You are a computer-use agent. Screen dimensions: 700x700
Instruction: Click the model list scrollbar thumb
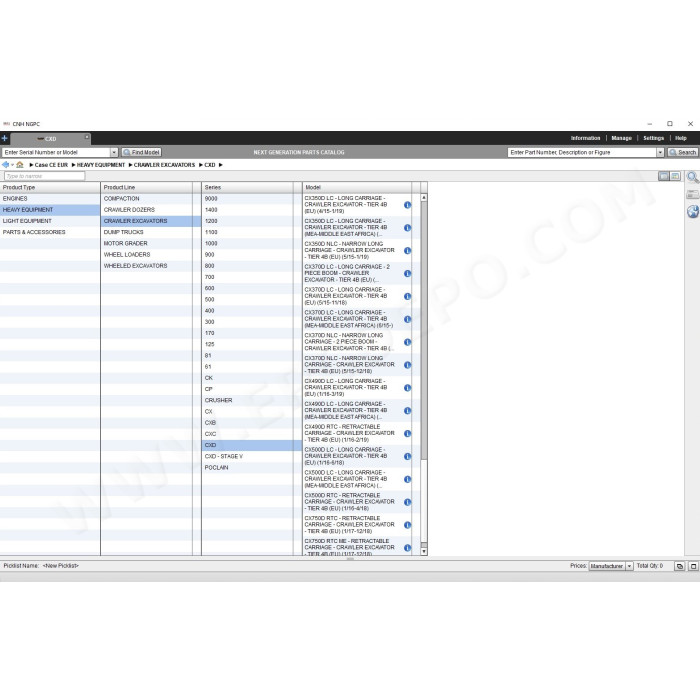(x=424, y=330)
